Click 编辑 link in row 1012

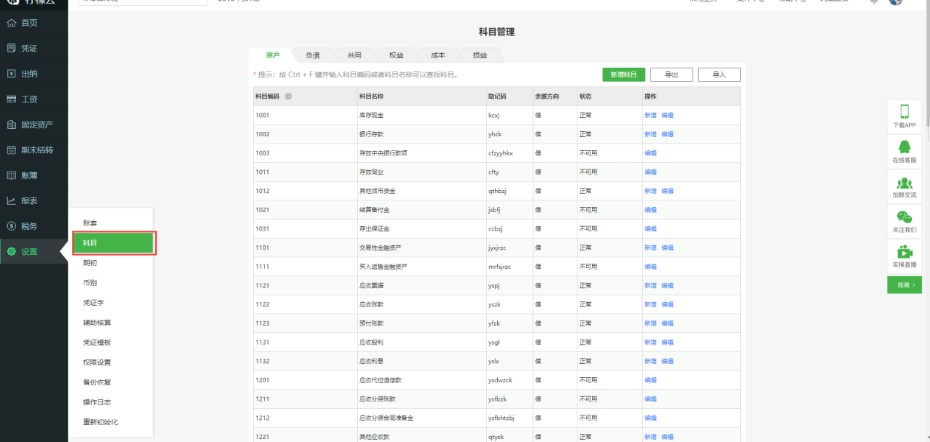667,191
